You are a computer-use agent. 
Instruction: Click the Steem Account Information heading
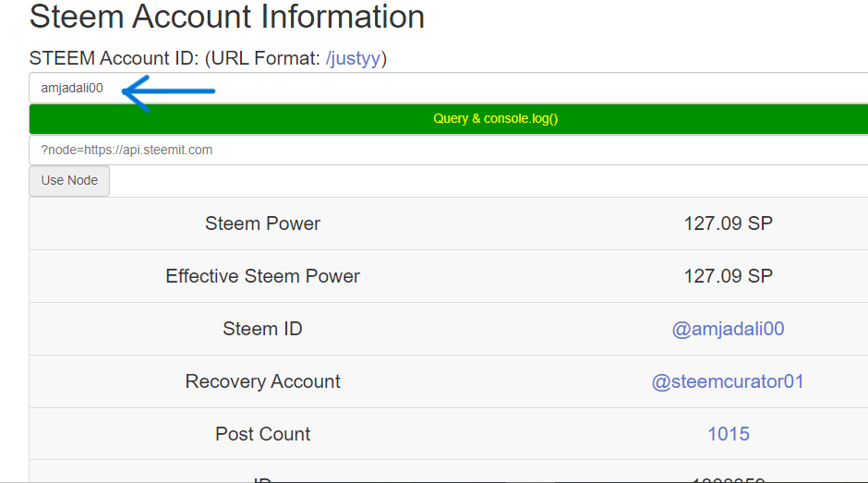[x=227, y=17]
